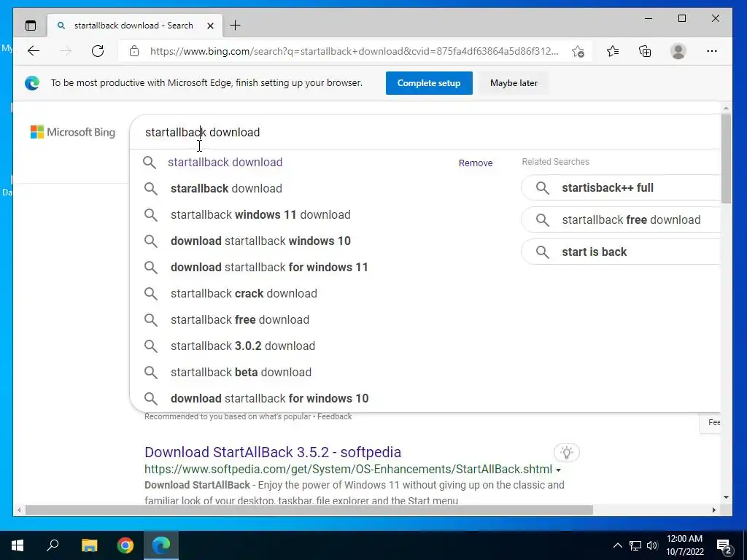Open File Explorer from taskbar
The image size is (747, 560).
click(89, 545)
